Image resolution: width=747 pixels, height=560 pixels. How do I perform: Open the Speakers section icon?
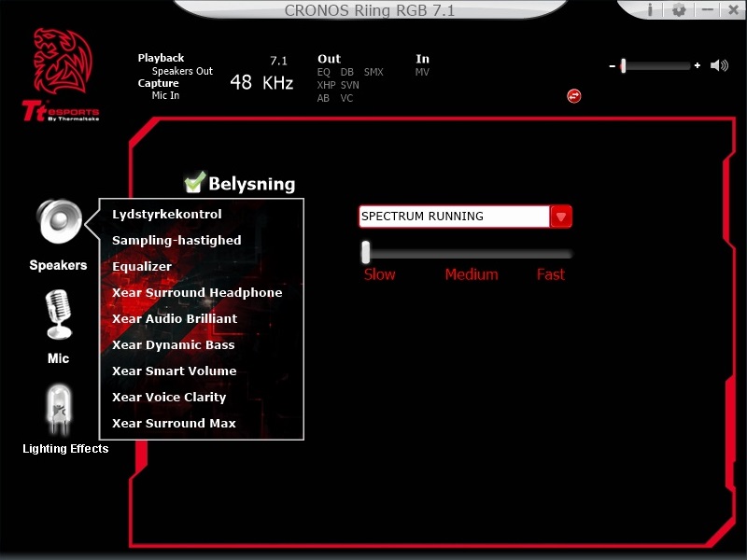(59, 221)
